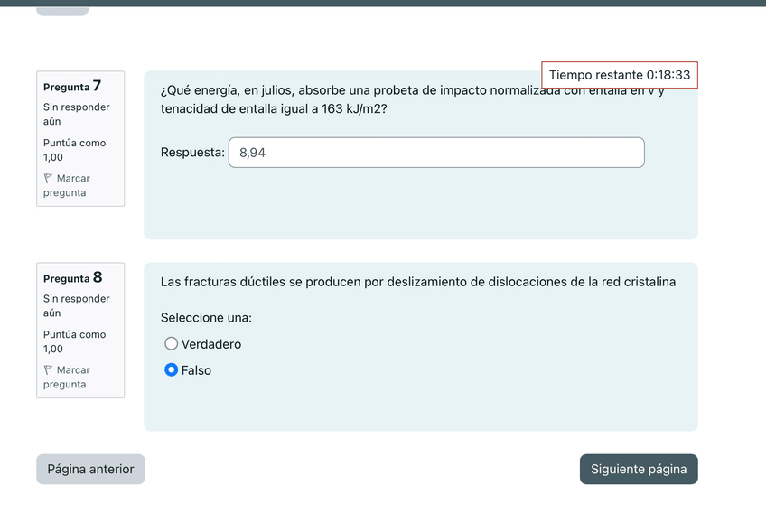Viewport: 766px width, 532px height.
Task: Click the fracturas dúctiles statement text
Action: (x=417, y=282)
